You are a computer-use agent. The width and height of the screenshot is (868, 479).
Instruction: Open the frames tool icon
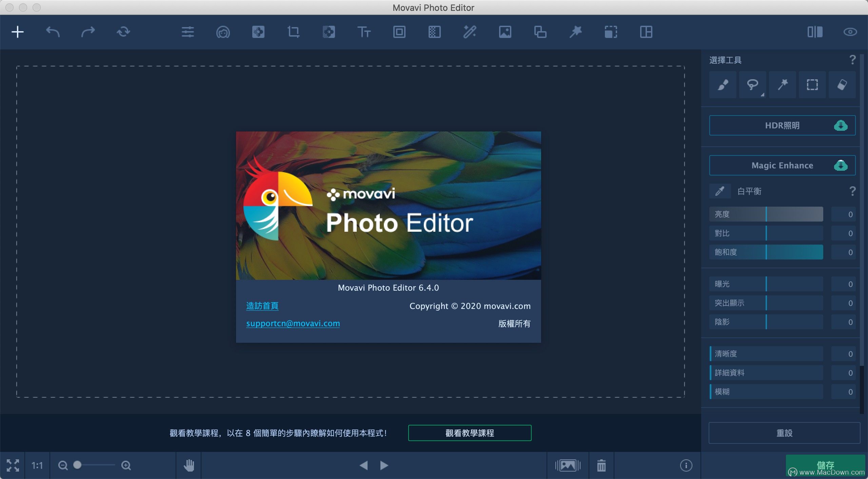pyautogui.click(x=399, y=32)
